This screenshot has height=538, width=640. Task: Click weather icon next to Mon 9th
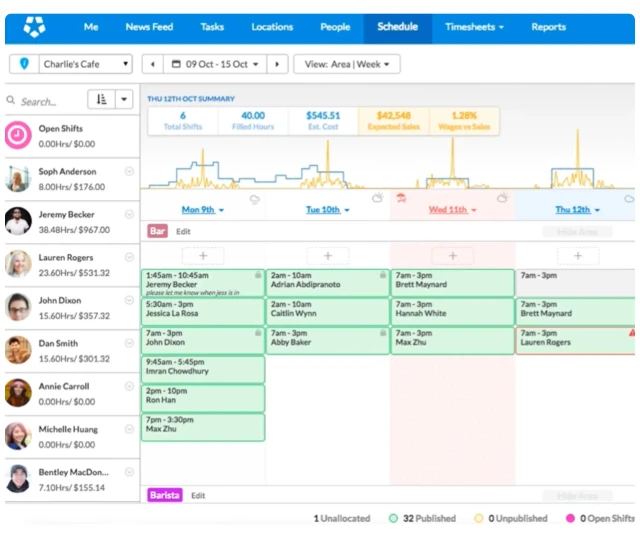pyautogui.click(x=254, y=199)
